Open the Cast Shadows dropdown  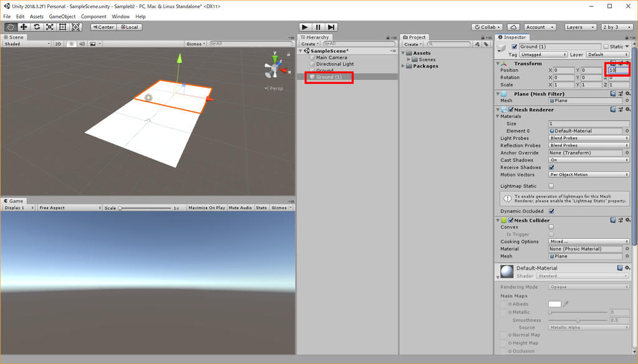[x=589, y=160]
